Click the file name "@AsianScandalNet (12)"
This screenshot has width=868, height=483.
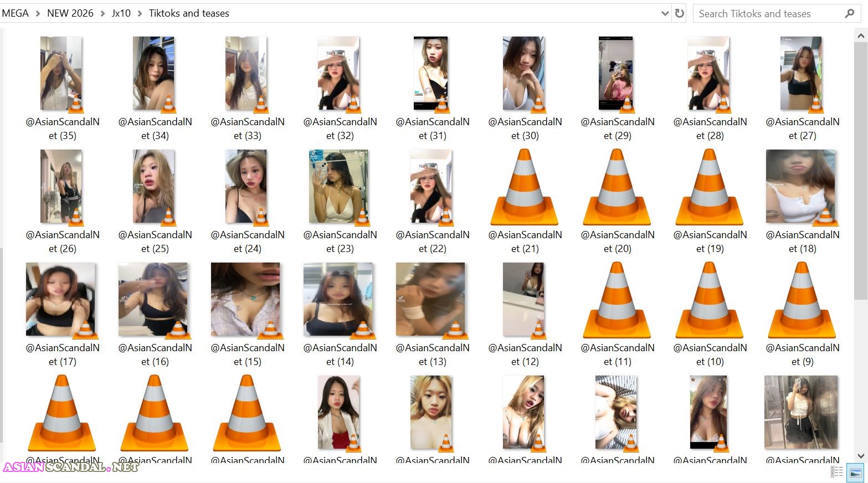[x=525, y=354]
